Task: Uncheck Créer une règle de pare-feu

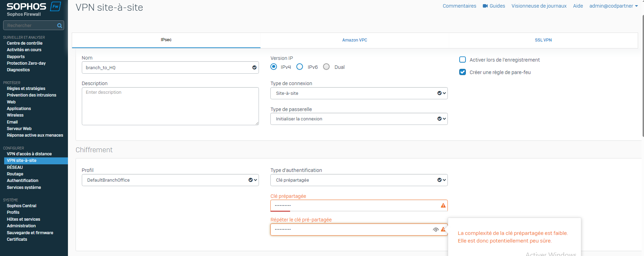Action: [462, 72]
